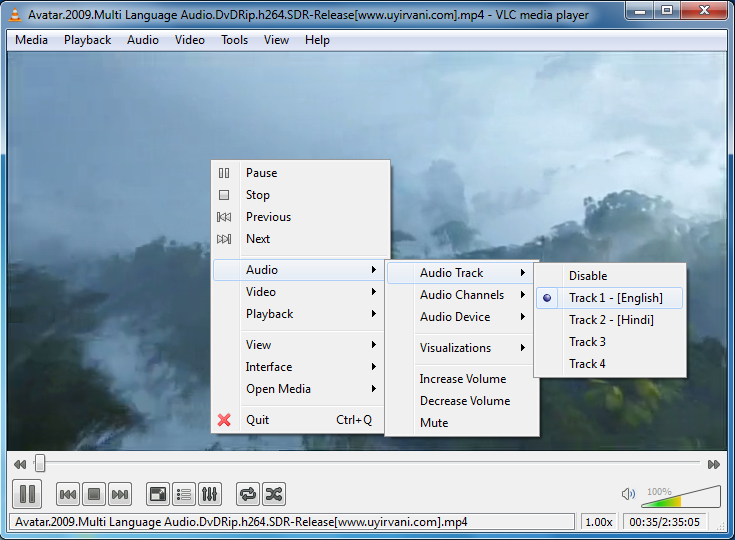Viewport: 735px width, 540px height.
Task: Expand the Audio Track submenu
Action: tap(460, 273)
